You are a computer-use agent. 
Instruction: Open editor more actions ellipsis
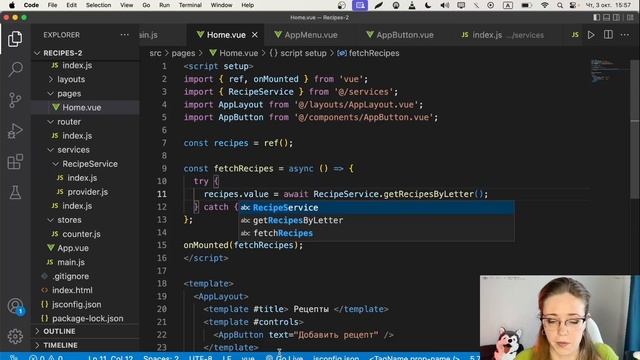click(625, 35)
